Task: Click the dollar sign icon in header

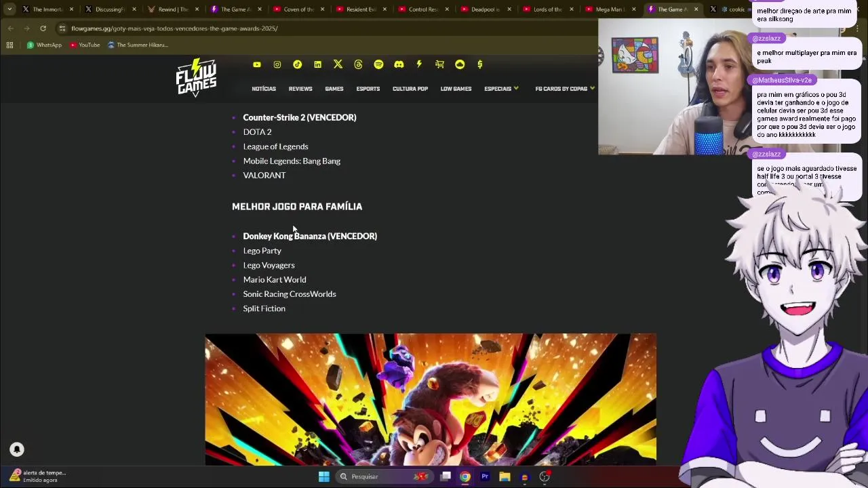Action: coord(480,64)
